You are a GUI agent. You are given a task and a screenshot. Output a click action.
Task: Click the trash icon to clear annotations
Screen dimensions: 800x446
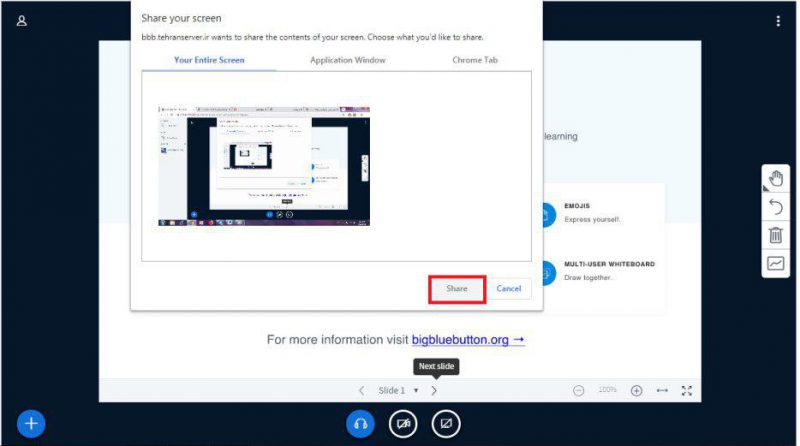pyautogui.click(x=776, y=235)
